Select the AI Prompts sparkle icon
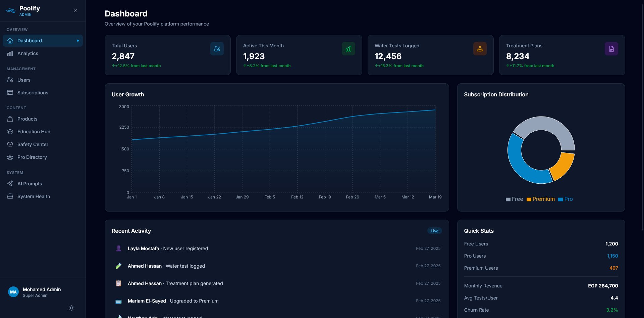The width and height of the screenshot is (644, 318). [x=10, y=184]
